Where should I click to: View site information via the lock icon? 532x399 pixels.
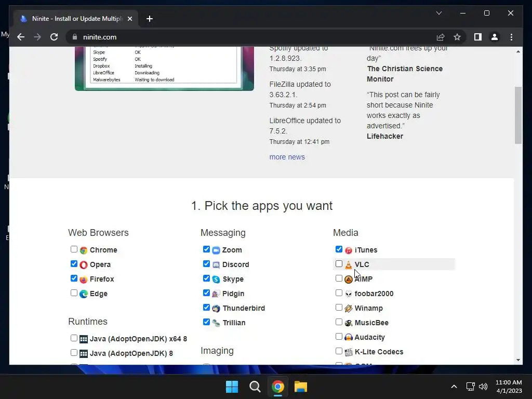(x=75, y=37)
